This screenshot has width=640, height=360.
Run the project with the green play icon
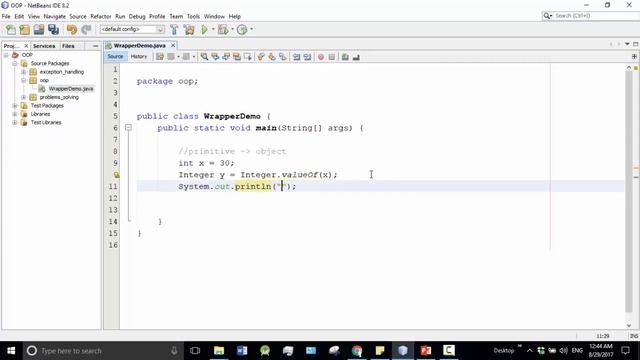click(204, 29)
